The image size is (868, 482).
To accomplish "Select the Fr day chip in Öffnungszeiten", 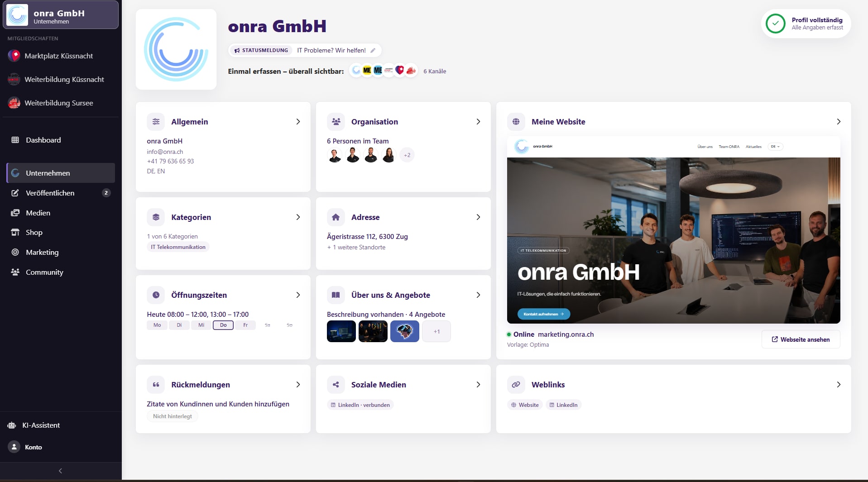I will pyautogui.click(x=245, y=325).
